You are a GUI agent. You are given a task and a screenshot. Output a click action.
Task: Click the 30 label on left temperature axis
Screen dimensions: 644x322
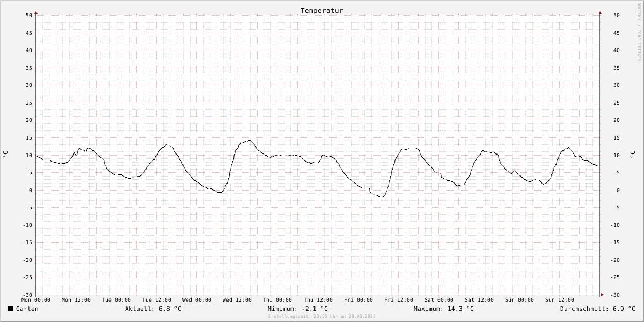[29, 85]
